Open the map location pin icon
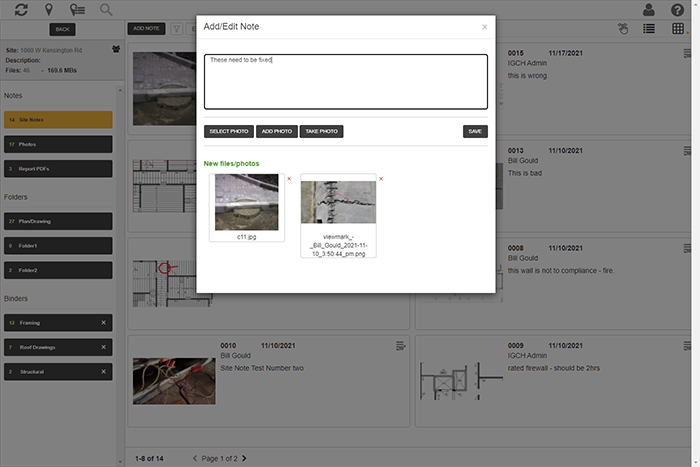700x467 pixels. pyautogui.click(x=49, y=9)
